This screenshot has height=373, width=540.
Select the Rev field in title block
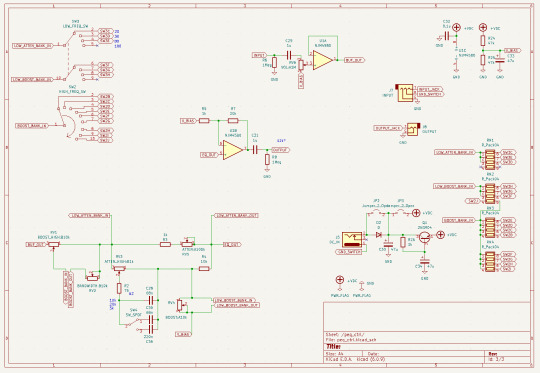coord(492,354)
